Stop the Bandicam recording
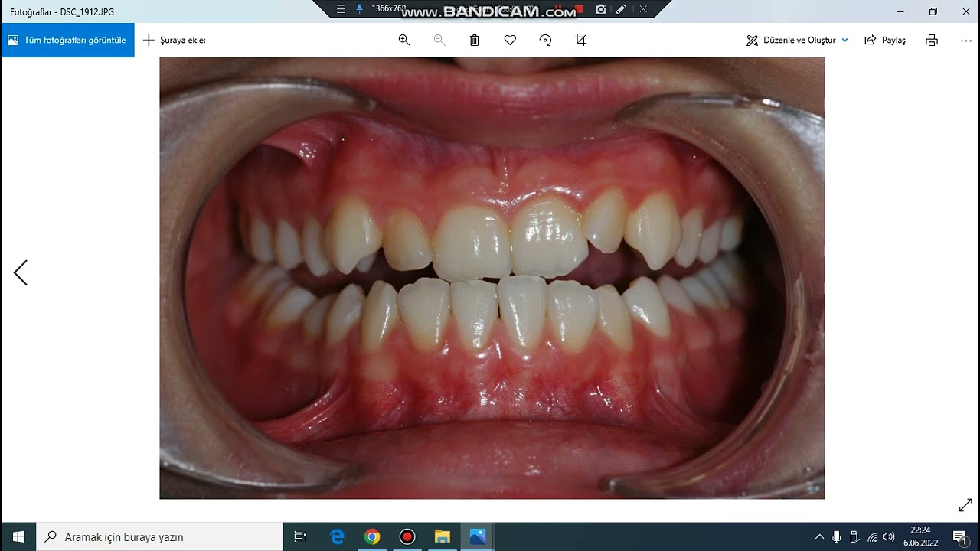 (580, 9)
